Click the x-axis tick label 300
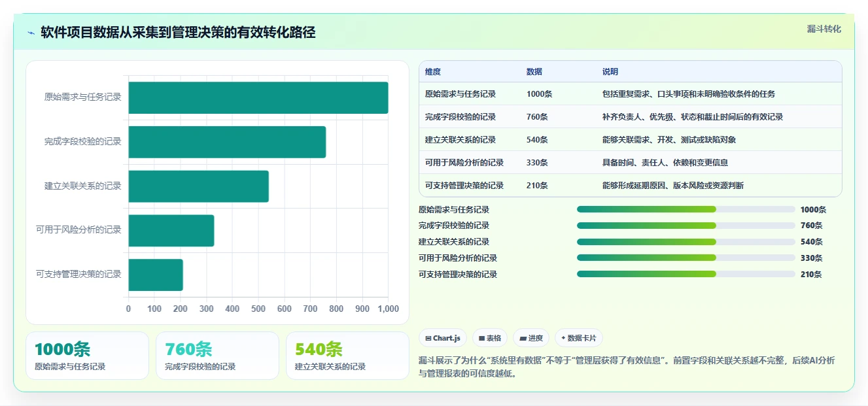Image resolution: width=868 pixels, height=406 pixels. point(206,309)
